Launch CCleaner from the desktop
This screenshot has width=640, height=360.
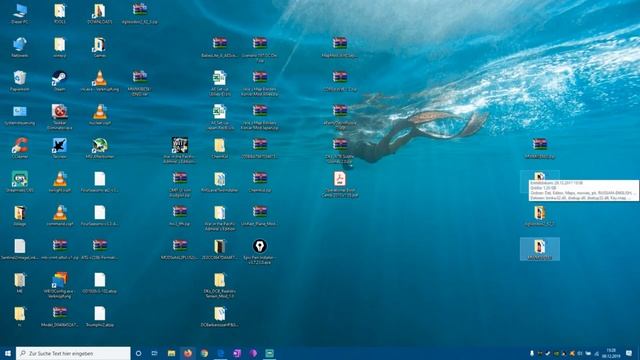20,148
